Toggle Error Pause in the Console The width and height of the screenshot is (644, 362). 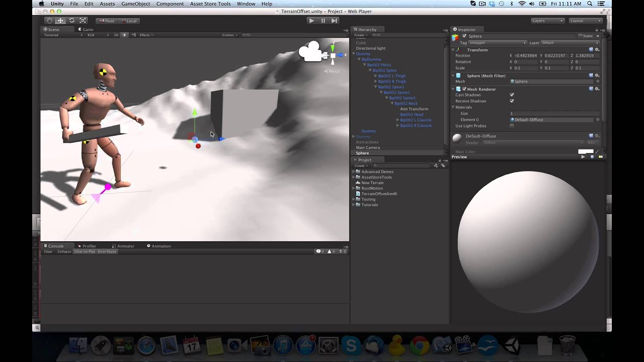click(x=107, y=251)
